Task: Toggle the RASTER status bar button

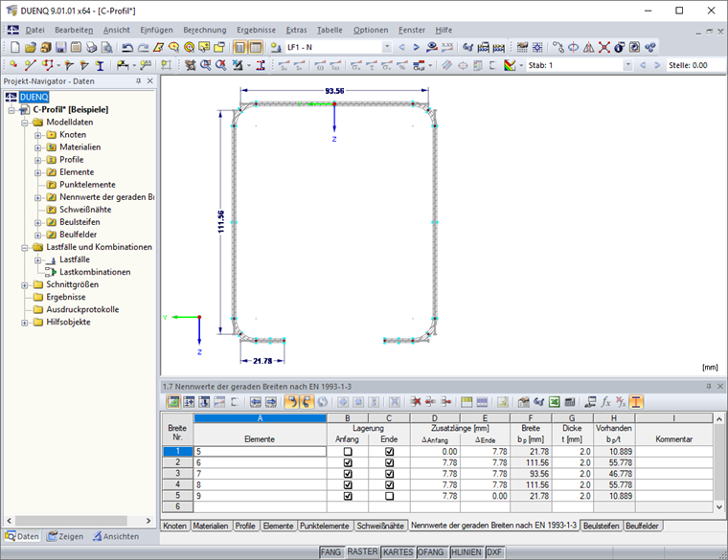Action: (363, 551)
